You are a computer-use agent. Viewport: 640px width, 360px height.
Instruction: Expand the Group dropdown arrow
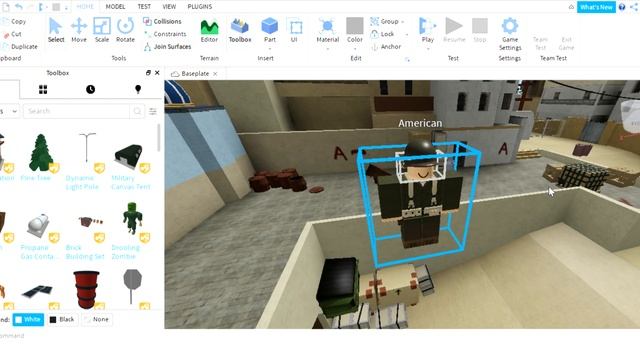click(403, 22)
